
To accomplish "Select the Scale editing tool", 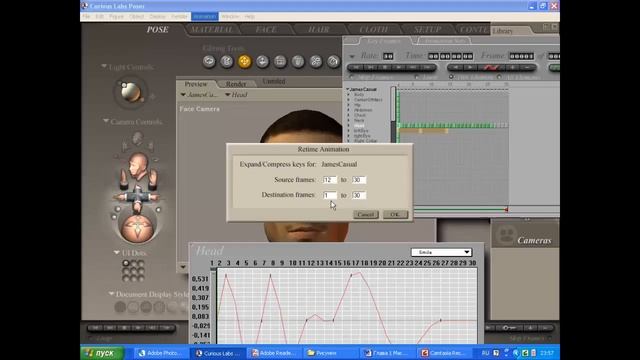I will point(280,61).
